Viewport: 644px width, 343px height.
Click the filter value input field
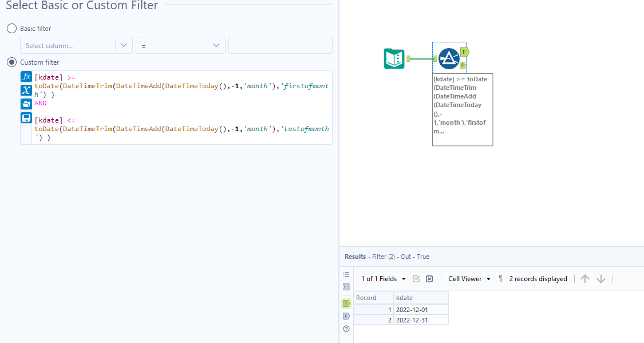pos(280,45)
